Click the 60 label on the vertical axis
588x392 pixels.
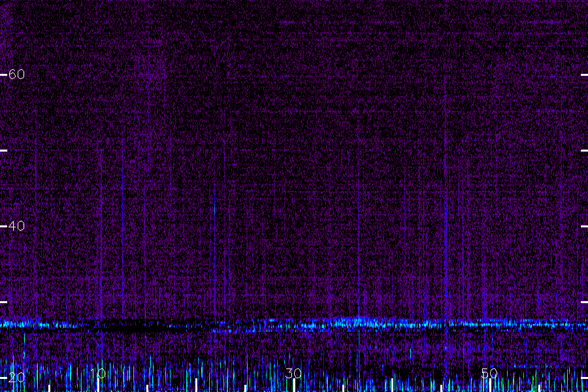click(16, 74)
